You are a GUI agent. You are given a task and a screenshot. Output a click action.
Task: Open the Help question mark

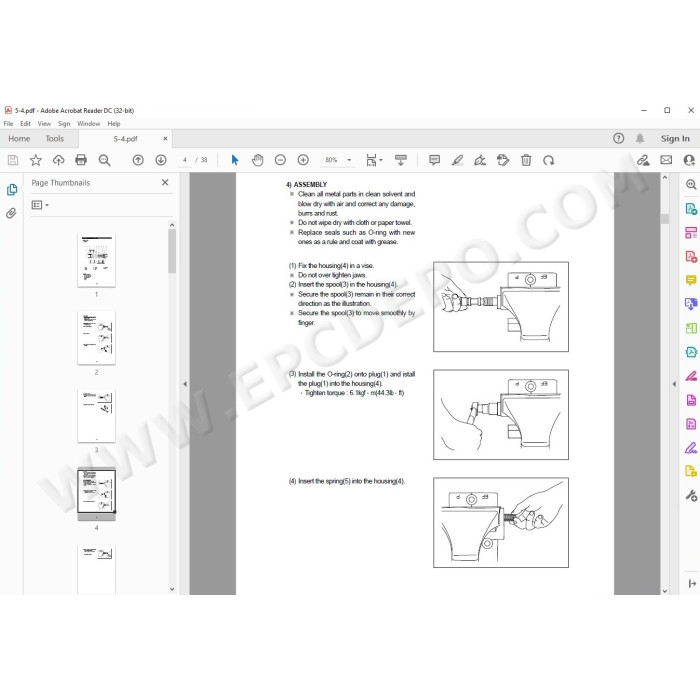(618, 138)
